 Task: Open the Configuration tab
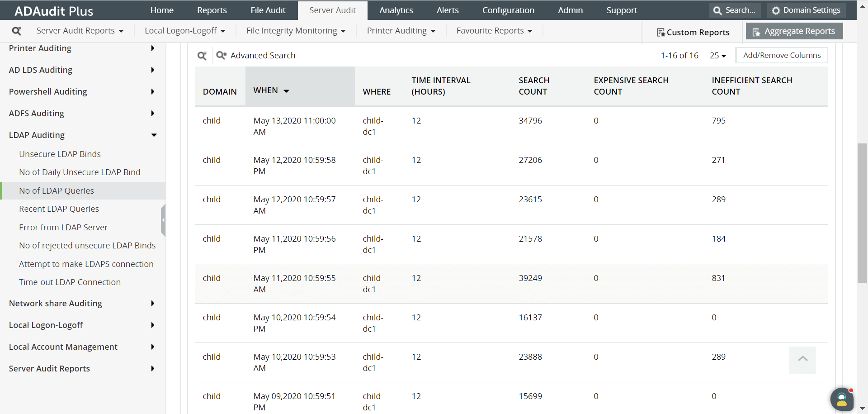pos(508,10)
